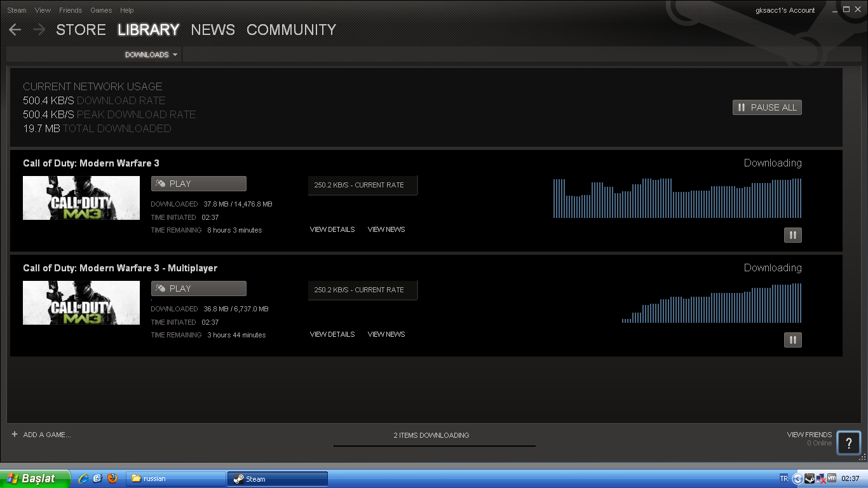Switch the TR language indicator

click(783, 478)
